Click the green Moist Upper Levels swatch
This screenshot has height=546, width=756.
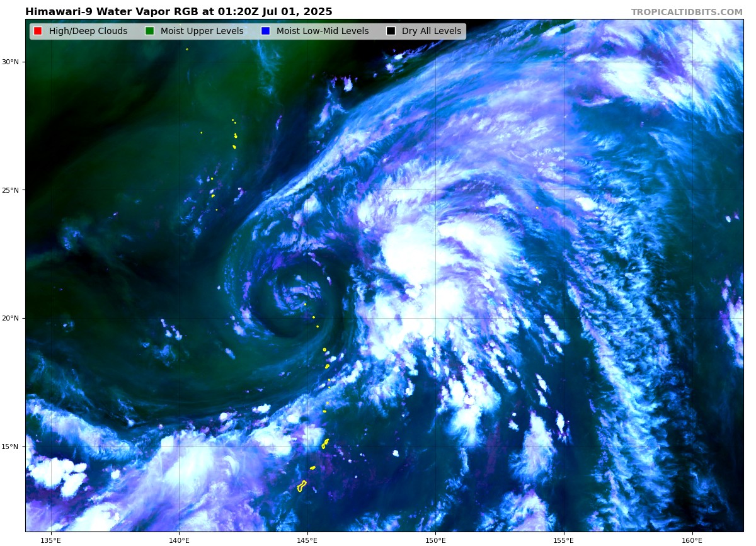coord(149,31)
